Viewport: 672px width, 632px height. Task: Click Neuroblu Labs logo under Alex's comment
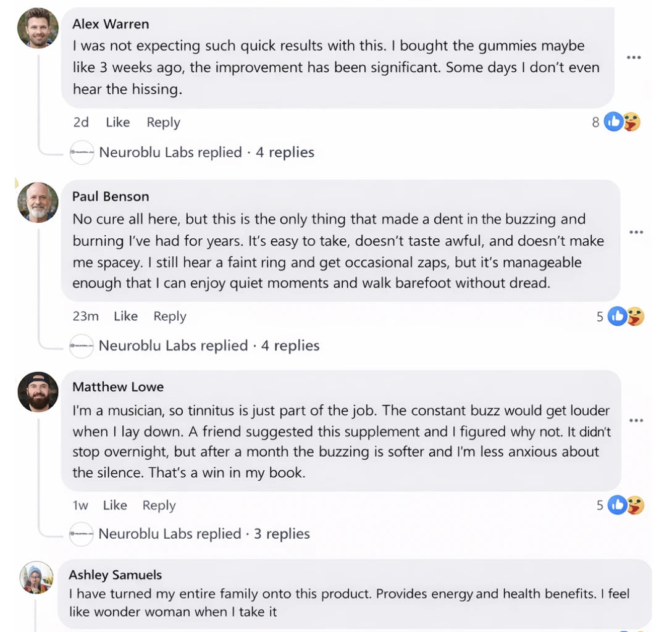click(82, 152)
